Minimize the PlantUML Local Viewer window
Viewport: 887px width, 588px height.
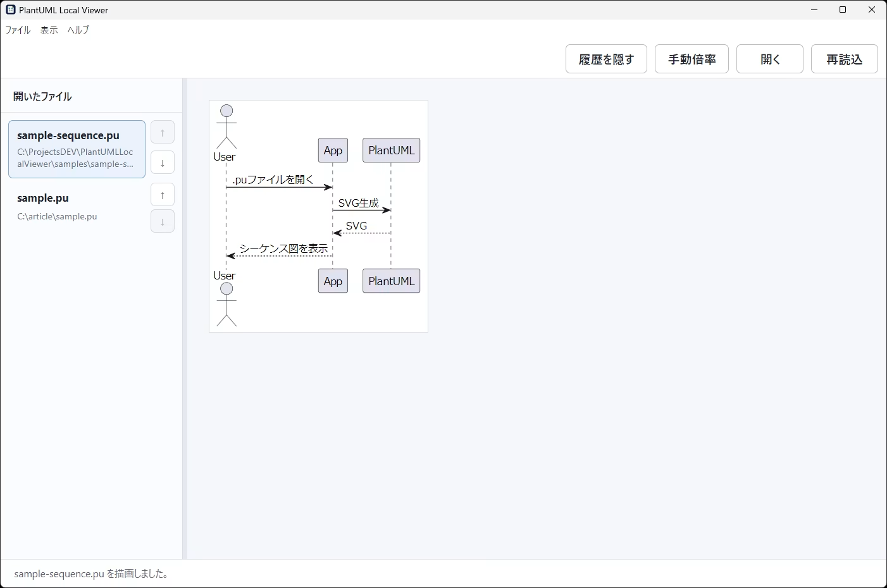point(814,9)
